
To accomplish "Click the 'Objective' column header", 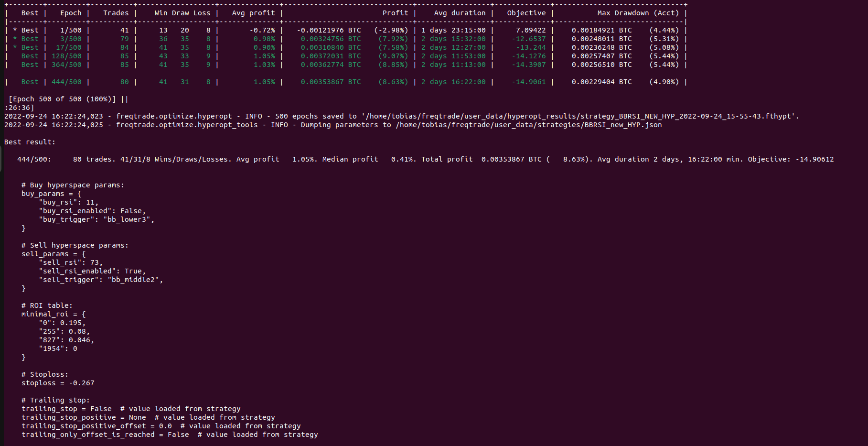I will [x=526, y=13].
